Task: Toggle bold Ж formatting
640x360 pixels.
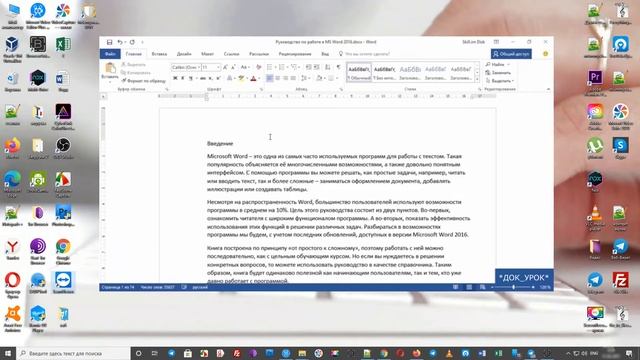Action: coord(175,78)
